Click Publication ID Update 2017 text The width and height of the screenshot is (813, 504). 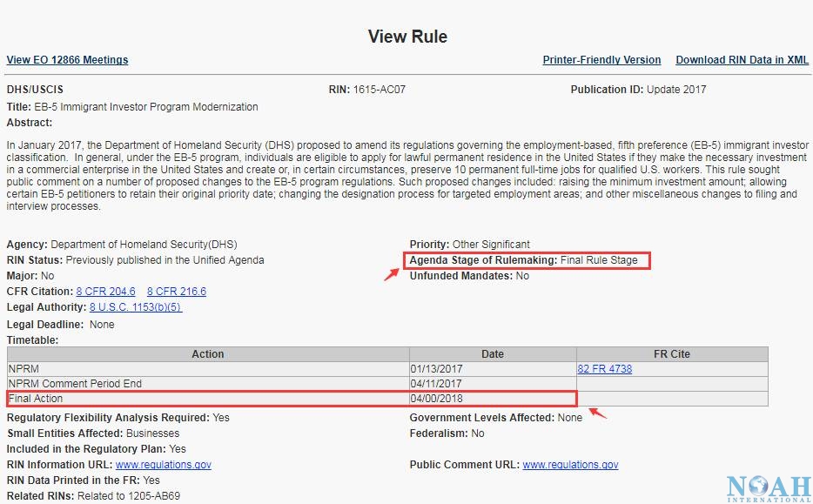click(638, 89)
